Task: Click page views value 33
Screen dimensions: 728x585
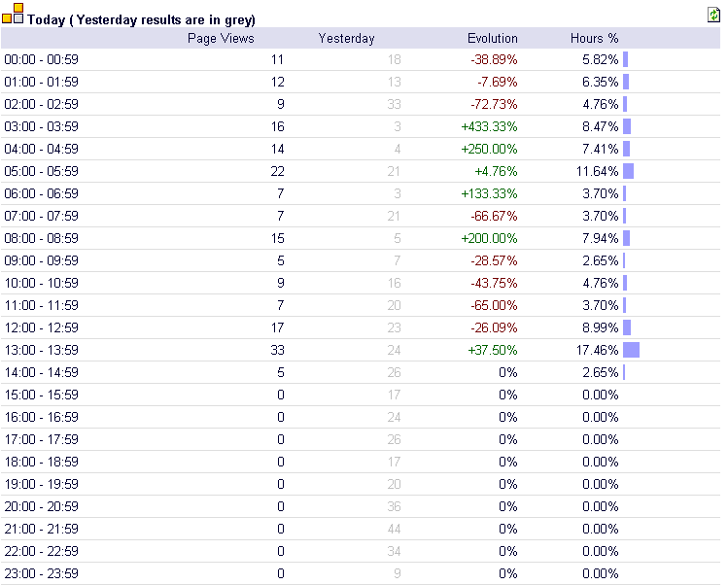Action: click(277, 350)
